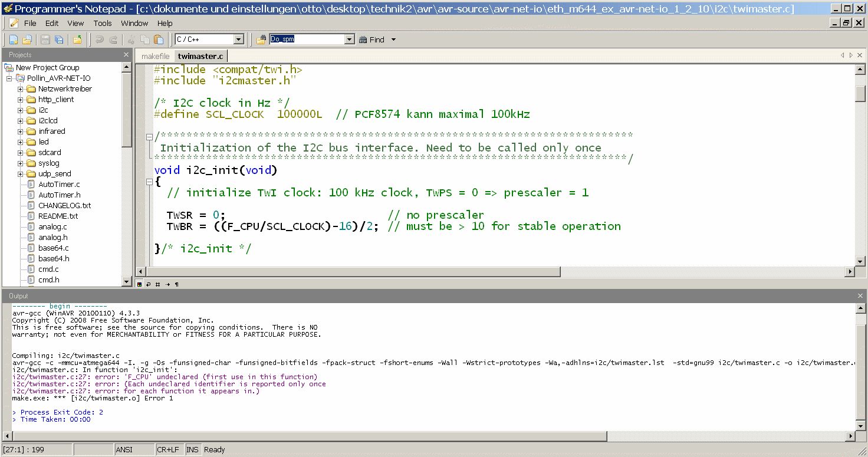
Task: Click the Copy toolbar icon
Action: (x=144, y=40)
